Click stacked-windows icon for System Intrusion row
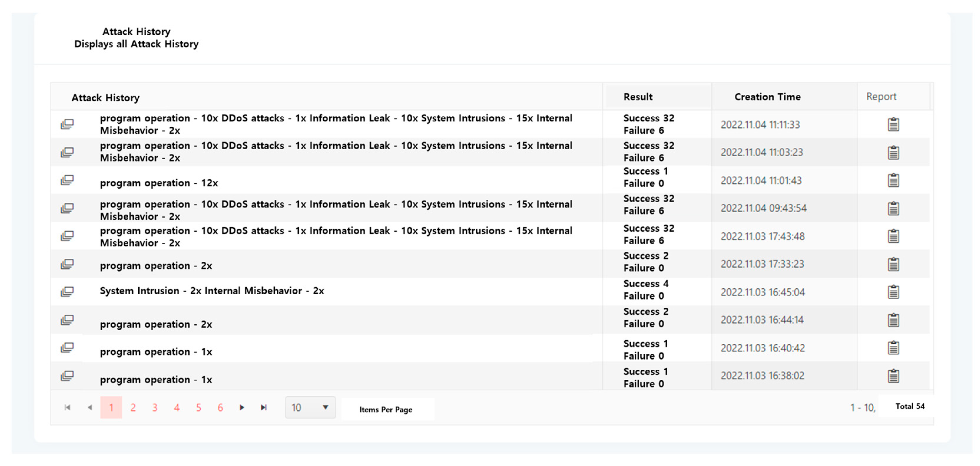Viewport: 980px width, 466px height. click(x=67, y=292)
